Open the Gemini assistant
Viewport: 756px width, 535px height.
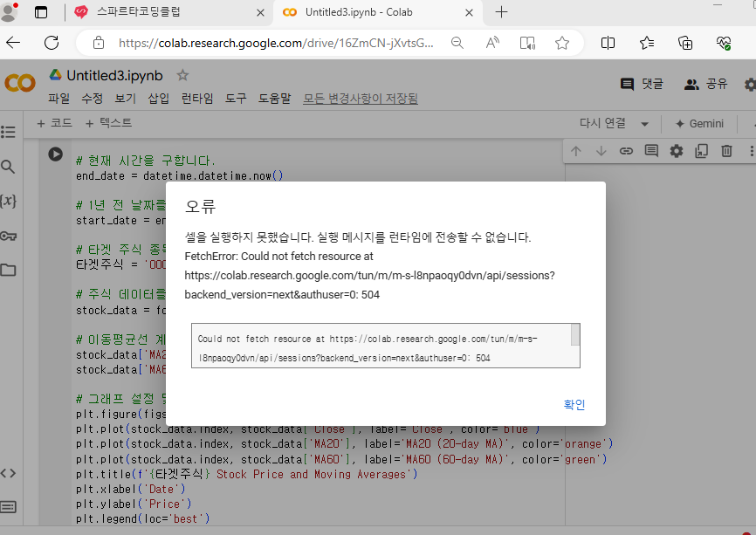click(699, 124)
